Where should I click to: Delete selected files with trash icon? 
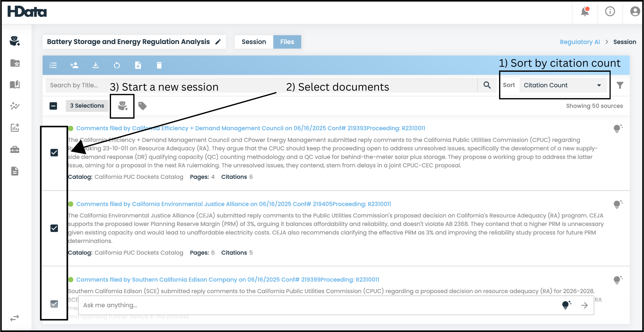159,65
